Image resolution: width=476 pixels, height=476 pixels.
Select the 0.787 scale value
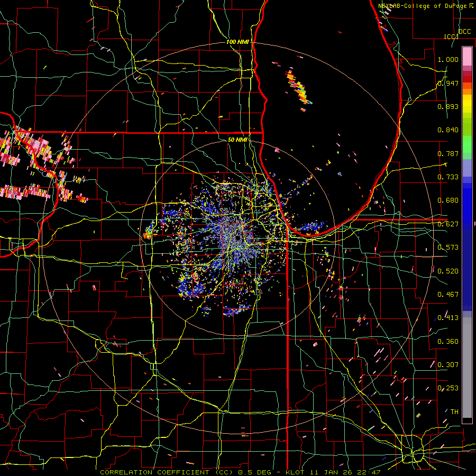[x=448, y=153]
